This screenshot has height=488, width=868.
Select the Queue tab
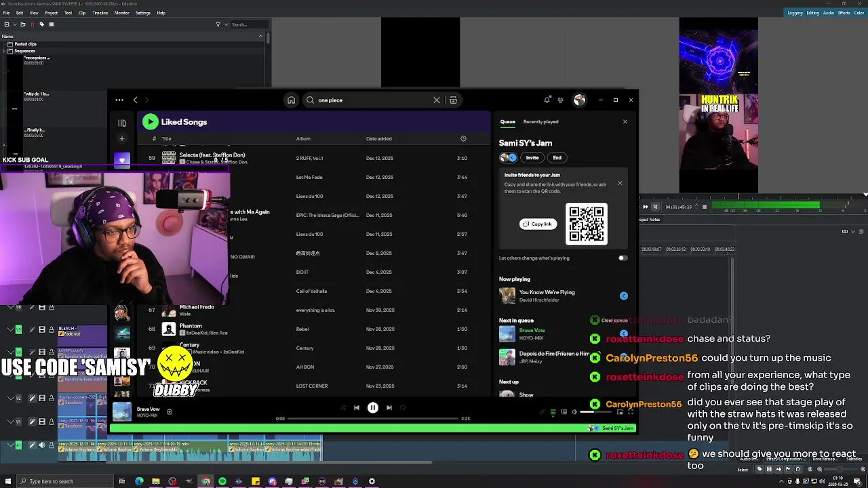click(508, 122)
